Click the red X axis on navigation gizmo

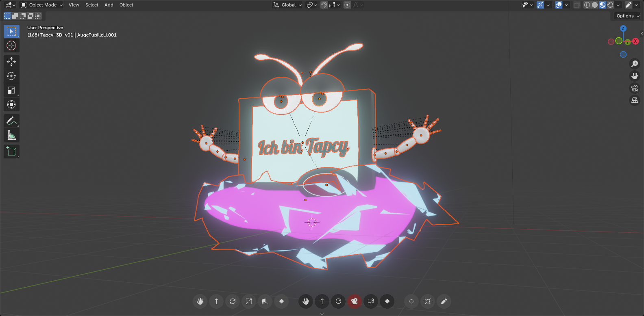coord(635,41)
